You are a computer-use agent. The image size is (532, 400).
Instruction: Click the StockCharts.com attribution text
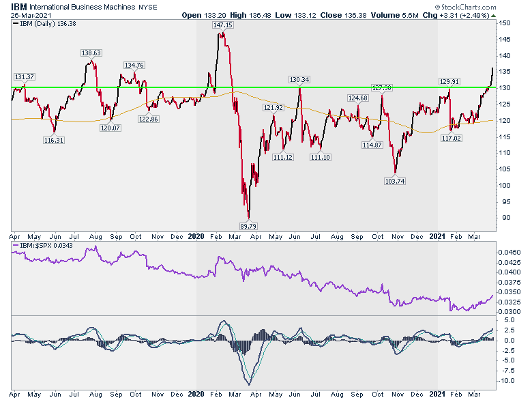point(465,7)
